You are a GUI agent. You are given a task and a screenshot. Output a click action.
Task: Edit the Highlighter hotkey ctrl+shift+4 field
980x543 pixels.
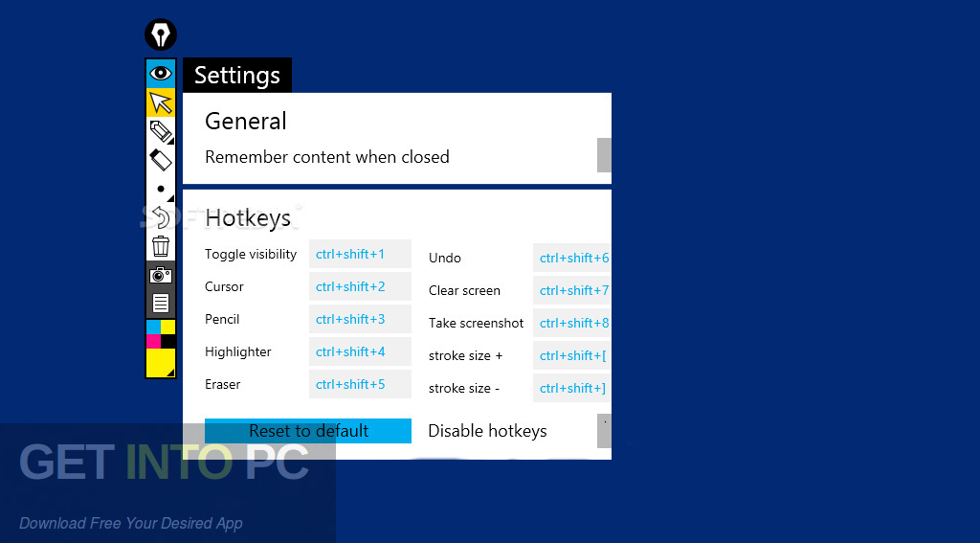(x=360, y=351)
